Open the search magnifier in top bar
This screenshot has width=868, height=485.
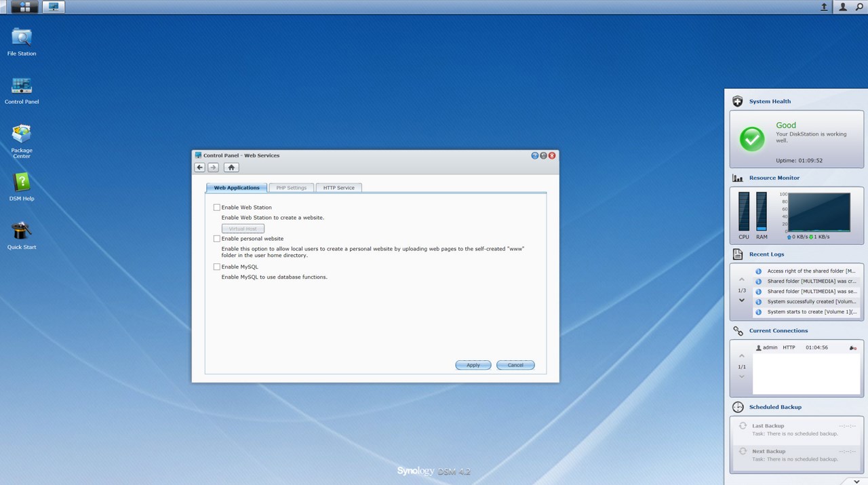click(x=859, y=7)
